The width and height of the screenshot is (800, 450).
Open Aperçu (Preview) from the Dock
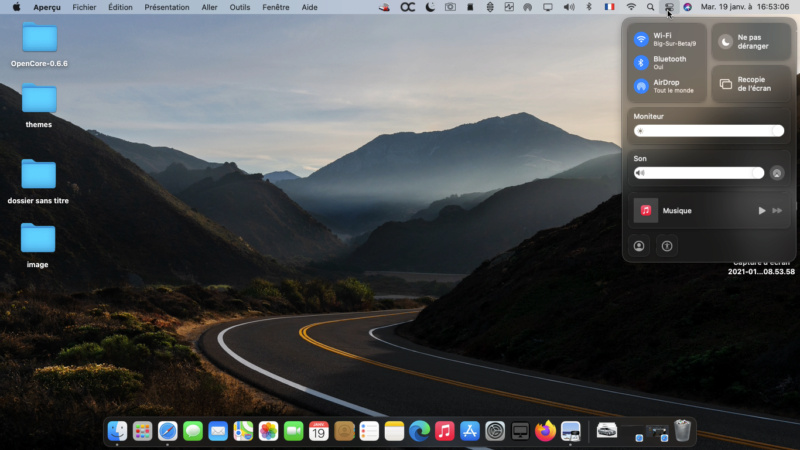tap(570, 431)
